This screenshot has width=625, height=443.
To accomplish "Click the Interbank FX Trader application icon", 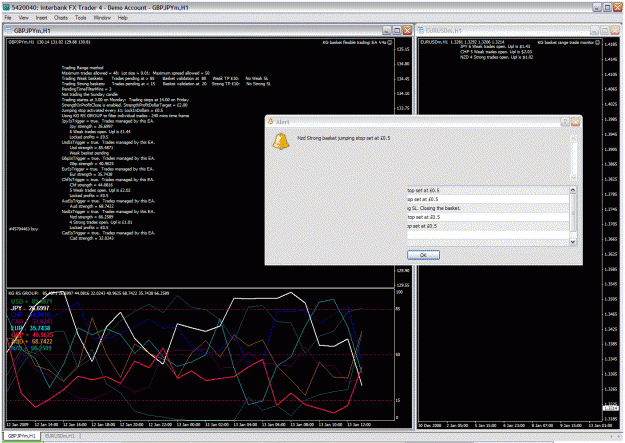I will (6, 7).
